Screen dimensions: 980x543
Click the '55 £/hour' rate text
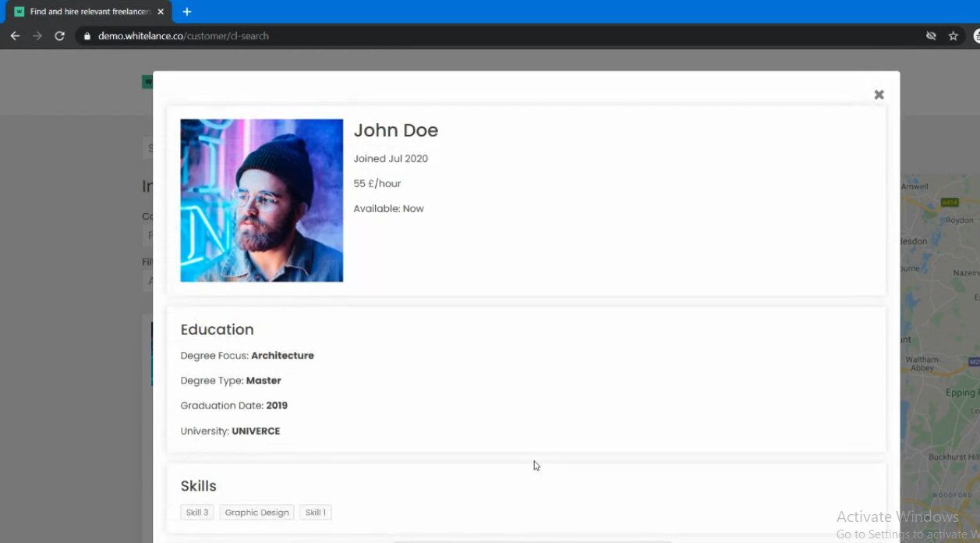coord(377,183)
